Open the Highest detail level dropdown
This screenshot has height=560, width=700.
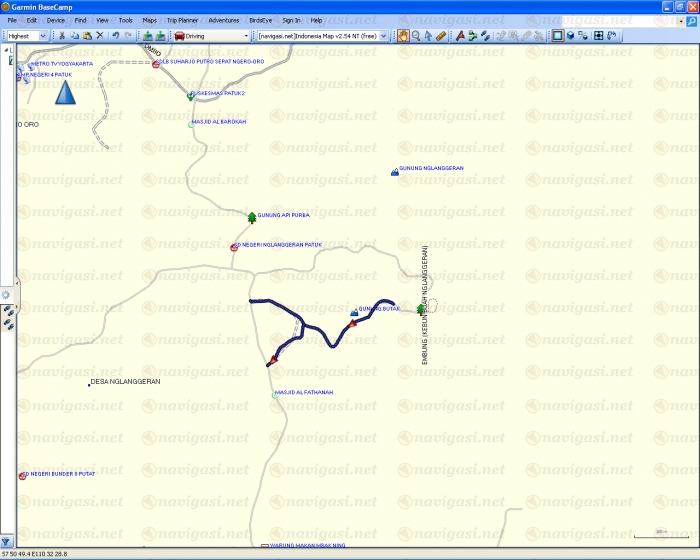[49, 36]
